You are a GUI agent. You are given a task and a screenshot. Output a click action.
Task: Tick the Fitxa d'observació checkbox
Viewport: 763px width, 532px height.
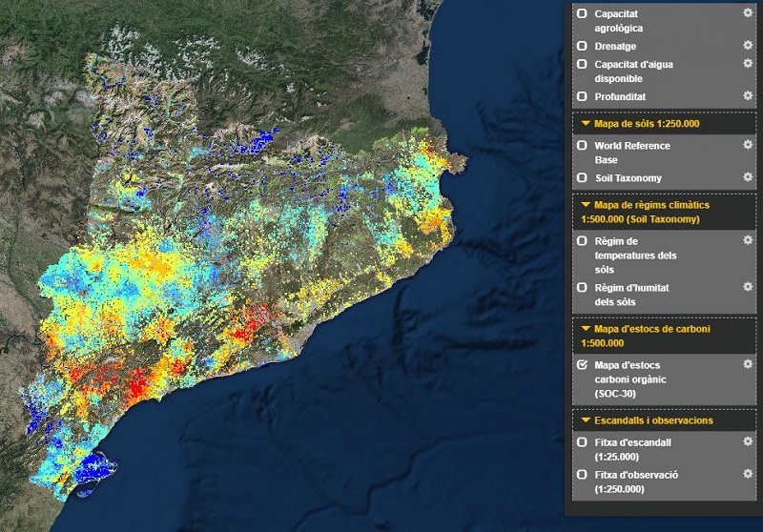tap(582, 474)
